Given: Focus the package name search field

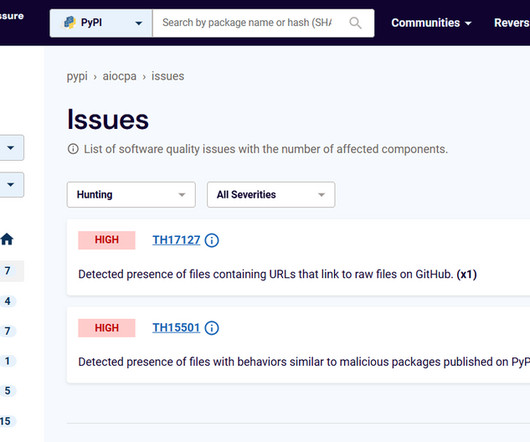Looking at the screenshot, I should click(x=247, y=23).
